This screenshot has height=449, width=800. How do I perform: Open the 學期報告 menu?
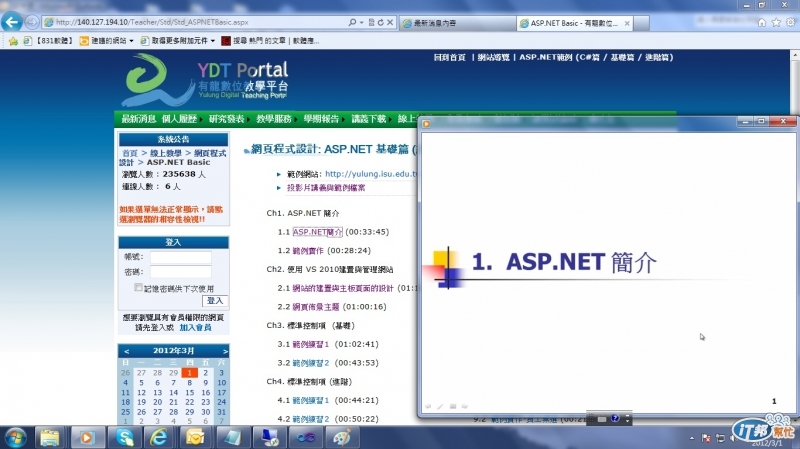(321, 119)
